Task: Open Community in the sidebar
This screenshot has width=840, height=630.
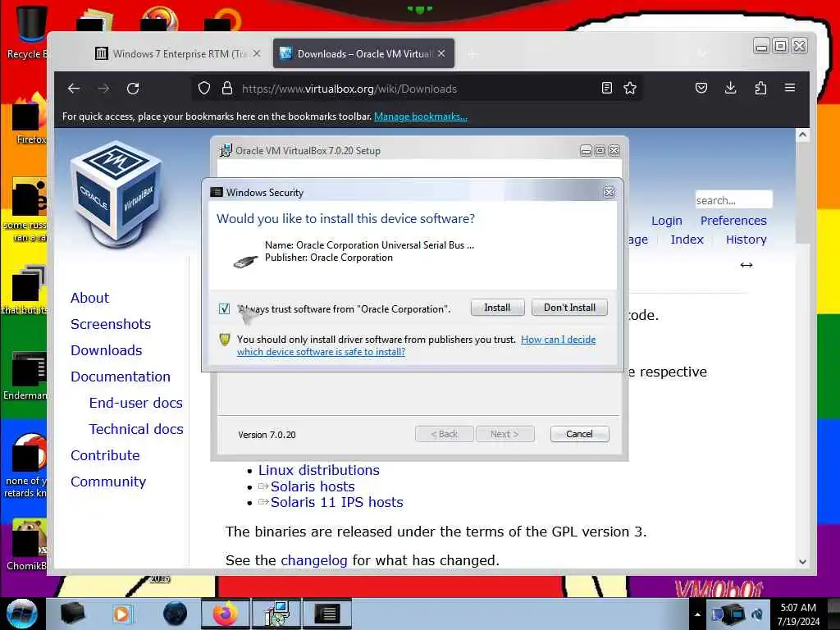Action: (108, 482)
